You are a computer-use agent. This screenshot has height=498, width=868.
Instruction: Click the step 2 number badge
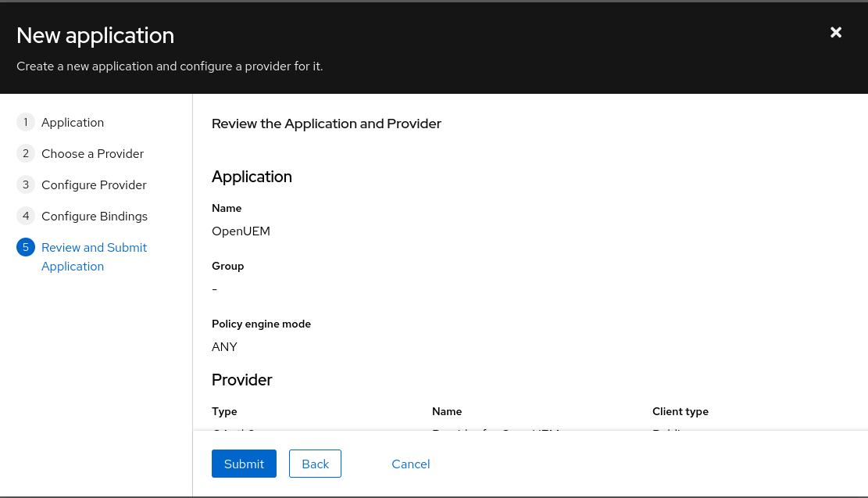click(26, 154)
